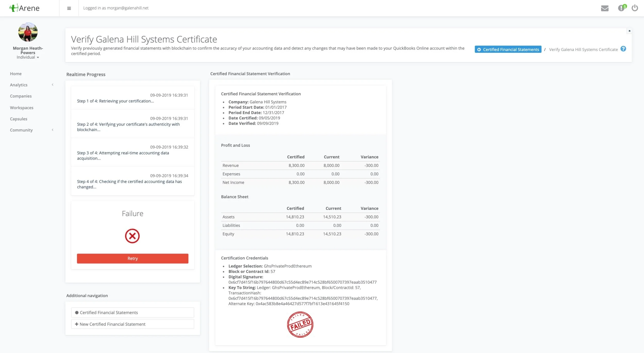Select Step 4 of 4 progress entry
The image size is (644, 353).
tap(132, 181)
